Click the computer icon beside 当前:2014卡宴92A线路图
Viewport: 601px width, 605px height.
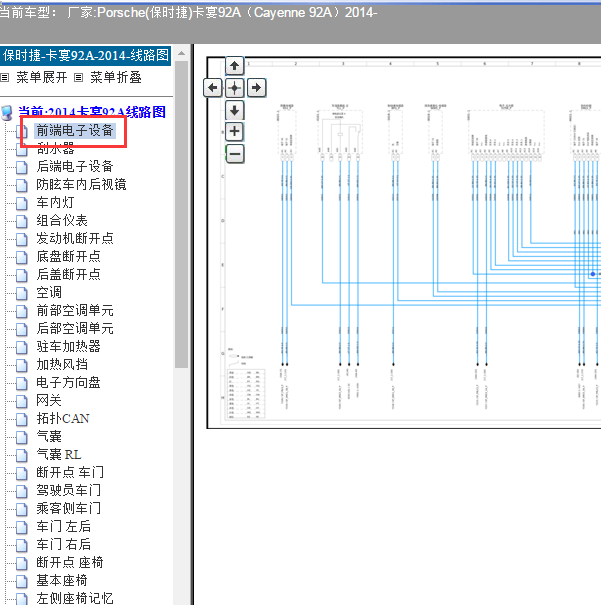(x=7, y=113)
